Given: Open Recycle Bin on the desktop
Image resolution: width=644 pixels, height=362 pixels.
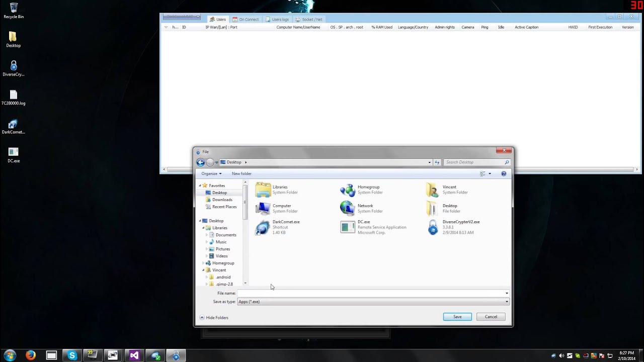Looking at the screenshot, I should (14, 11).
